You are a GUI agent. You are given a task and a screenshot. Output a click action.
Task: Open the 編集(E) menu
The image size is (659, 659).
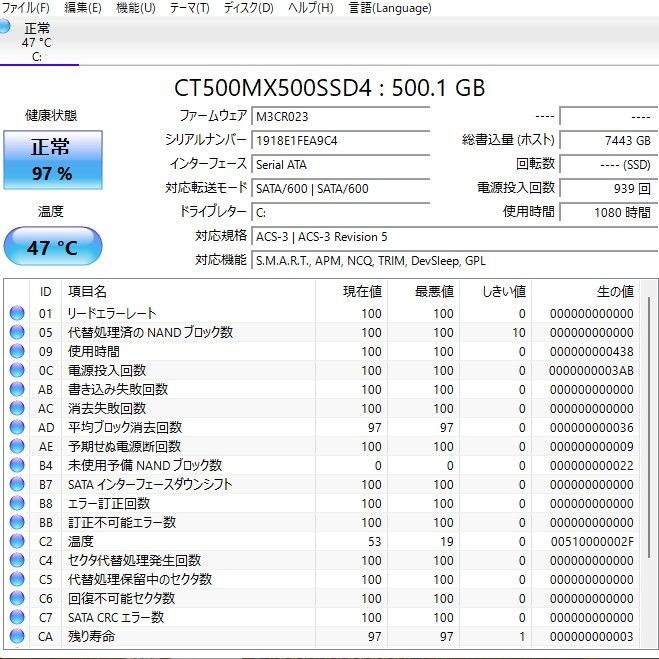[x=83, y=8]
